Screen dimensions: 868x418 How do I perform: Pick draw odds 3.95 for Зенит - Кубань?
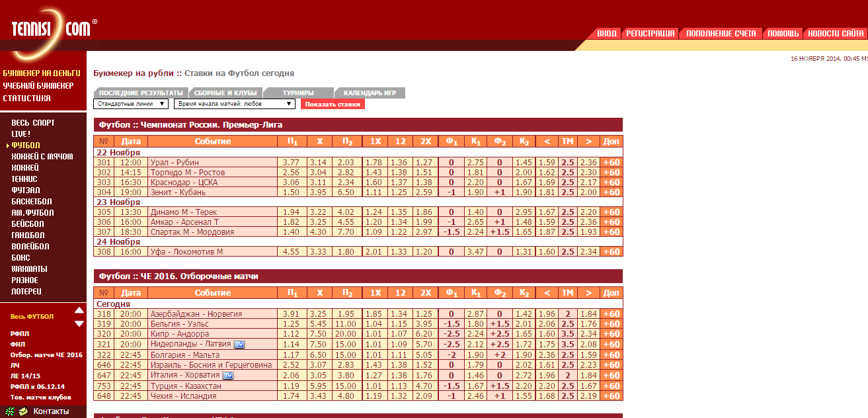pos(319,192)
